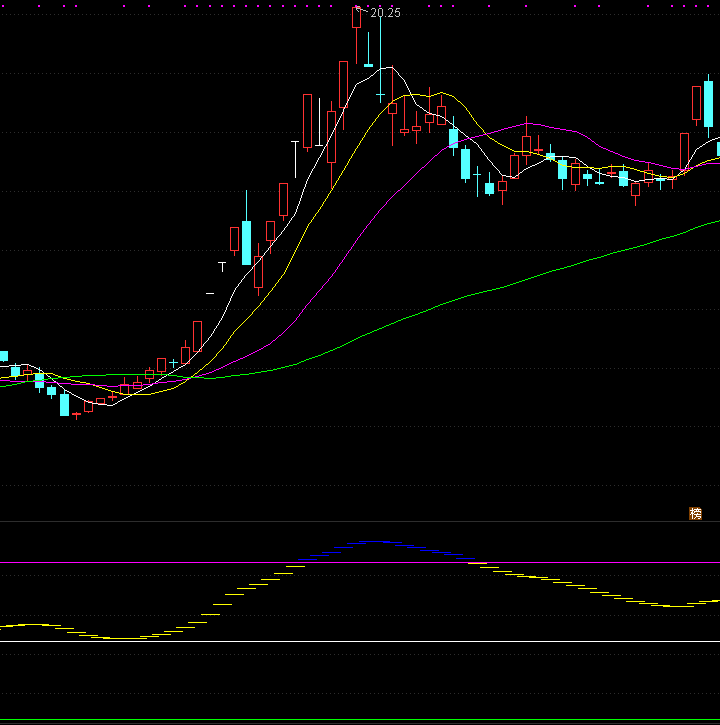Select the magenta horizontal line in indicator panel
The height and width of the screenshot is (725, 720).
click(x=360, y=563)
